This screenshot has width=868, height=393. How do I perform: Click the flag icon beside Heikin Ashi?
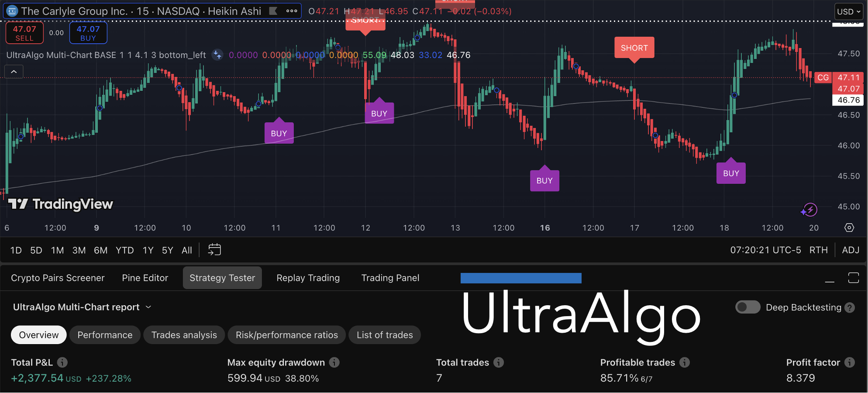(x=273, y=11)
